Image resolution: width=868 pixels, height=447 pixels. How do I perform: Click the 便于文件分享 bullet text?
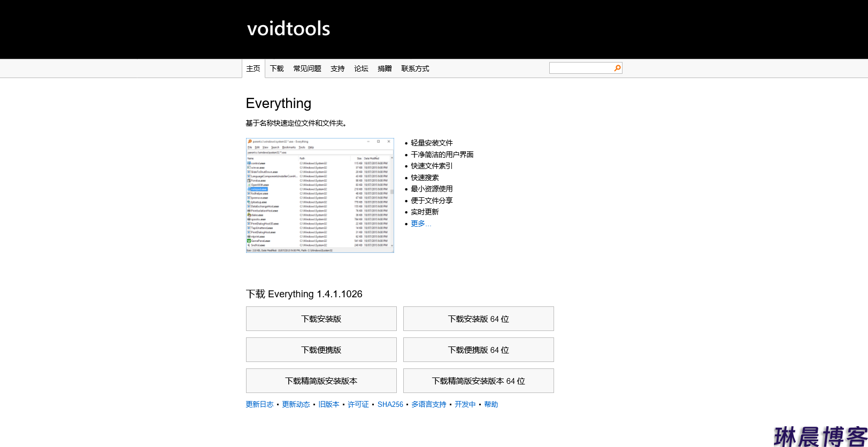coord(432,201)
